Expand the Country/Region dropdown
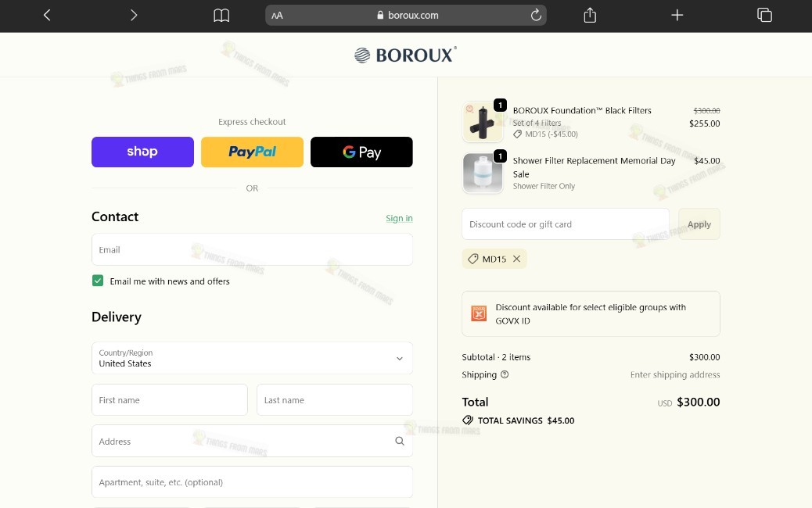Screen dimensions: 812x508 252,358
